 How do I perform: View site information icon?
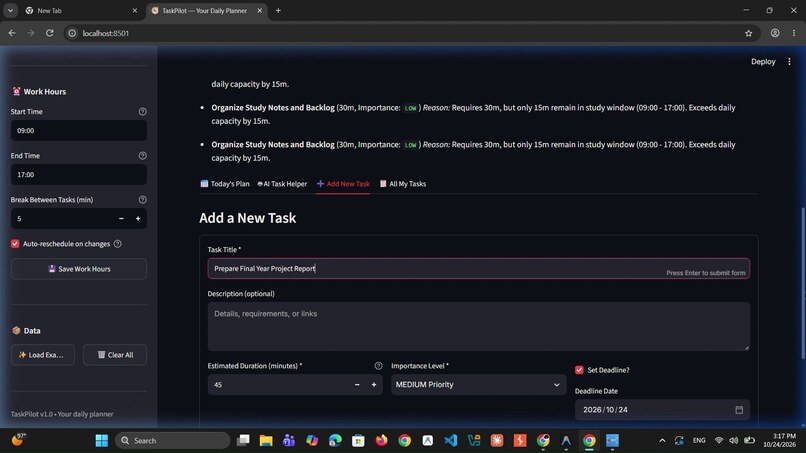click(72, 33)
